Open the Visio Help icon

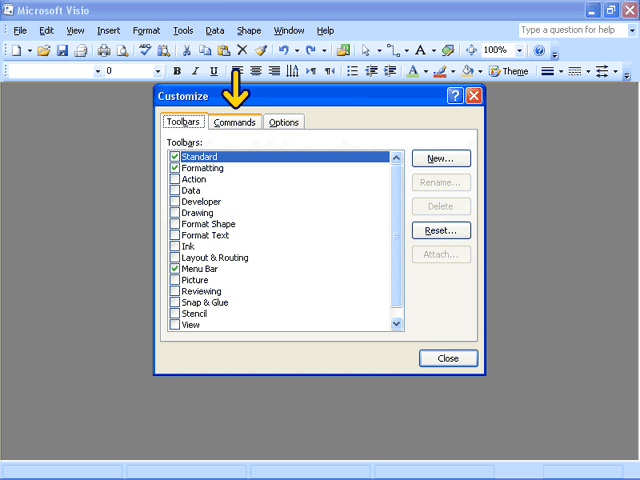[x=540, y=50]
